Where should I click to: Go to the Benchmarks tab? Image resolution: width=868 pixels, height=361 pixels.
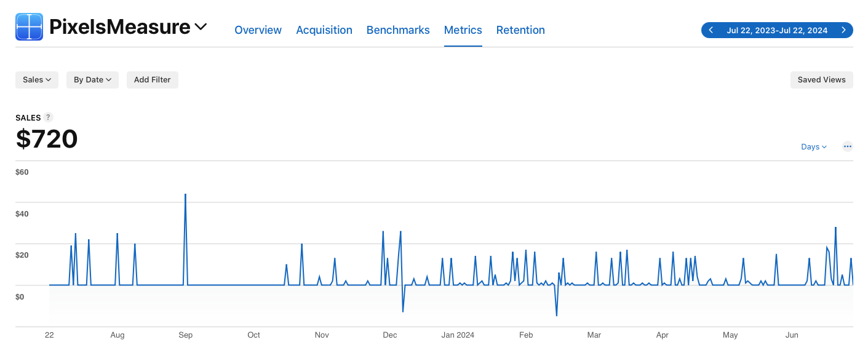pyautogui.click(x=398, y=30)
